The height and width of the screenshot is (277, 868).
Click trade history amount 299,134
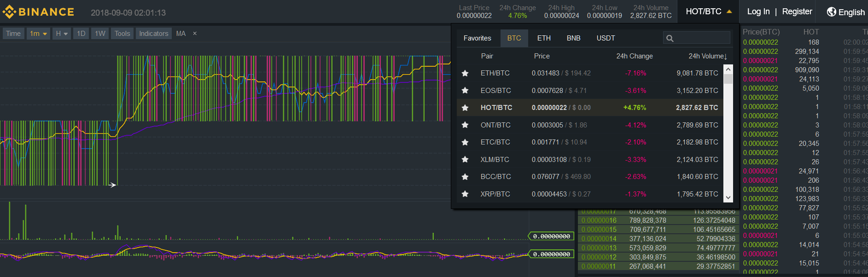pyautogui.click(x=807, y=52)
